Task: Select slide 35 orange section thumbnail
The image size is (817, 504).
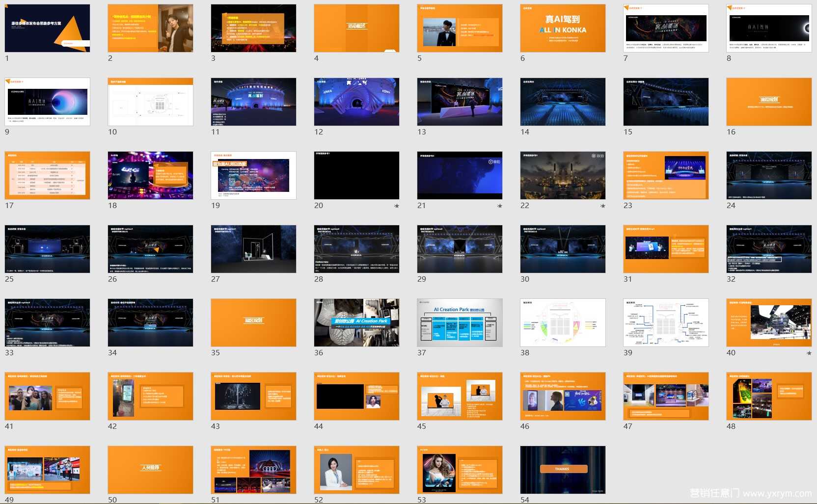Action: (253, 322)
